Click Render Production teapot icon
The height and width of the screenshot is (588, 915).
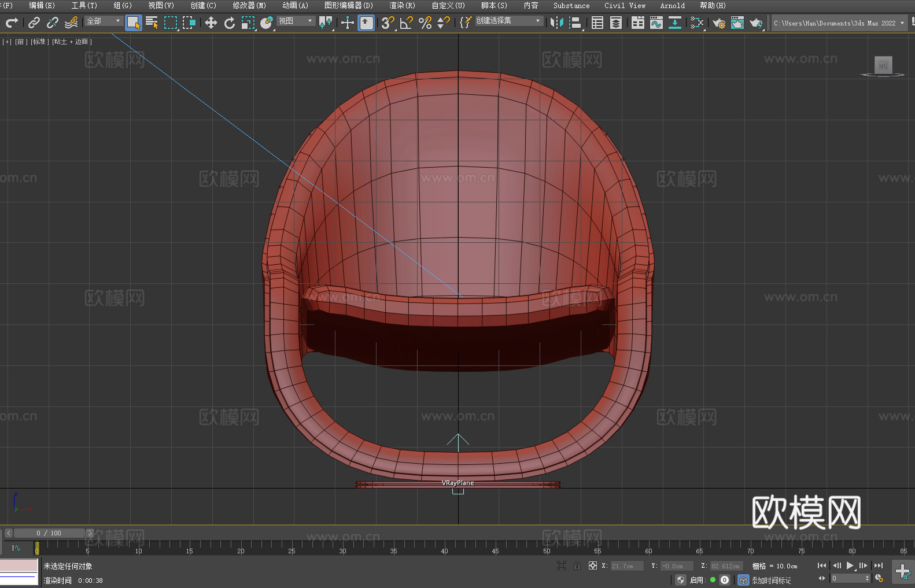[x=756, y=23]
